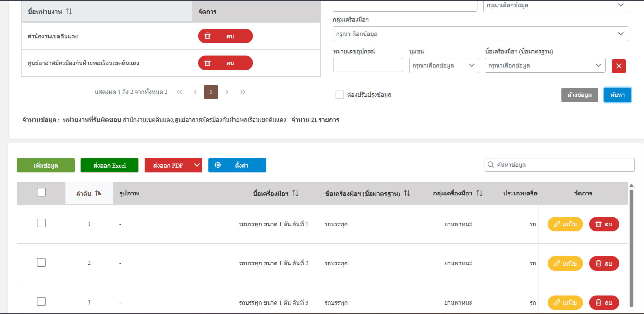Click the เพิ่มข้อมูล add button

(46, 165)
